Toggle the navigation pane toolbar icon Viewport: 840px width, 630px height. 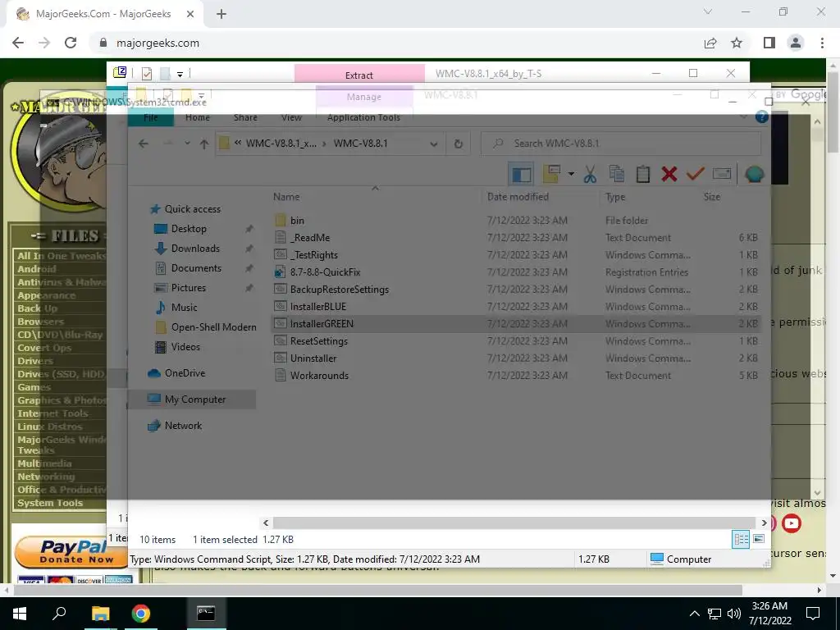click(521, 174)
